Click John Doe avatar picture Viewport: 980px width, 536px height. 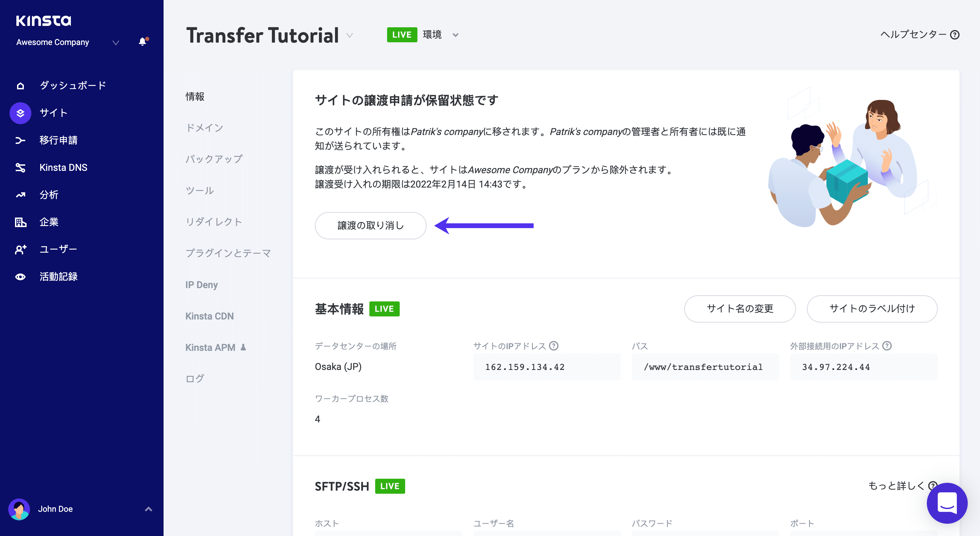pos(19,509)
